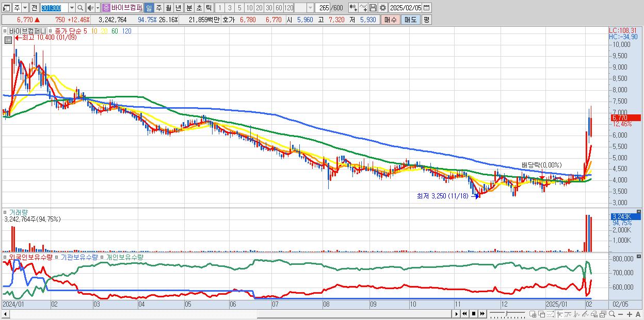Select the 5 interval button
This screenshot has height=320, width=644.
239,8
